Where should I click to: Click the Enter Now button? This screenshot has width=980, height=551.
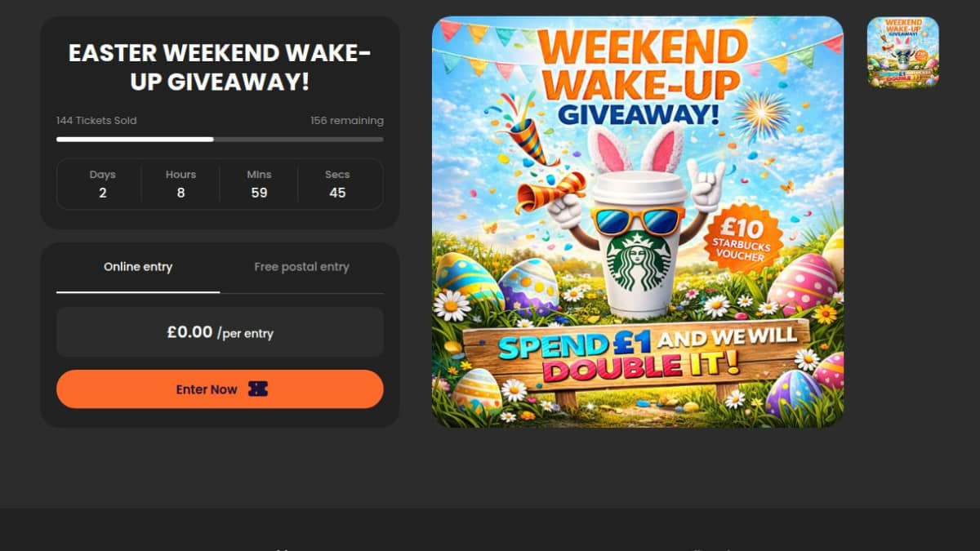point(220,389)
